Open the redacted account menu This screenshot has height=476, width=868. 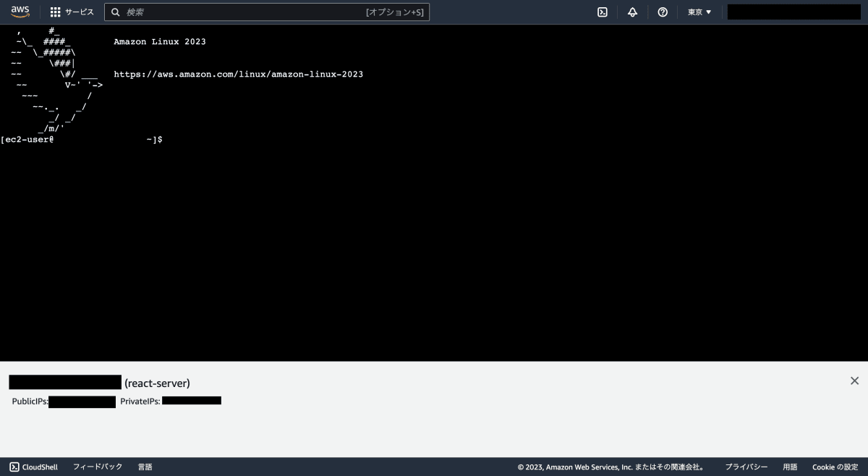pyautogui.click(x=793, y=12)
